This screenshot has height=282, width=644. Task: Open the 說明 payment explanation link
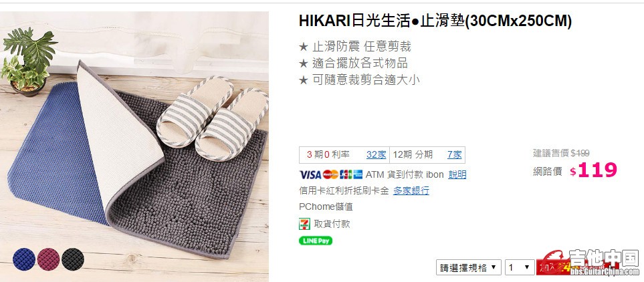pyautogui.click(x=457, y=174)
